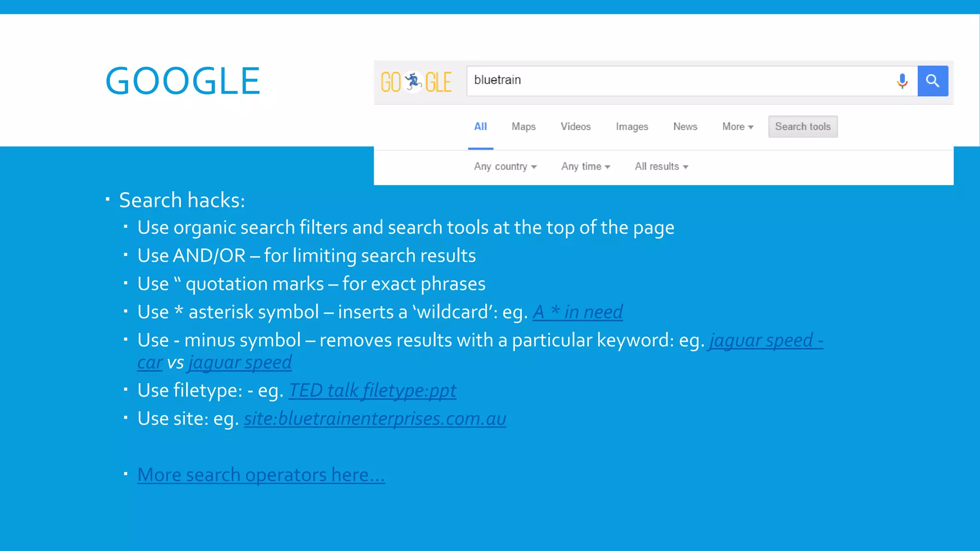Open the 'A * in need' link
980x551 pixels.
pyautogui.click(x=578, y=312)
